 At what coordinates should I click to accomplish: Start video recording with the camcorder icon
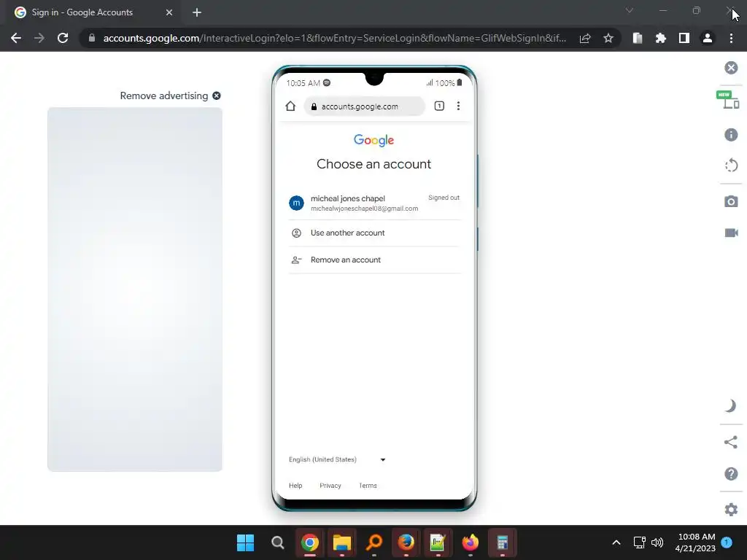731,233
